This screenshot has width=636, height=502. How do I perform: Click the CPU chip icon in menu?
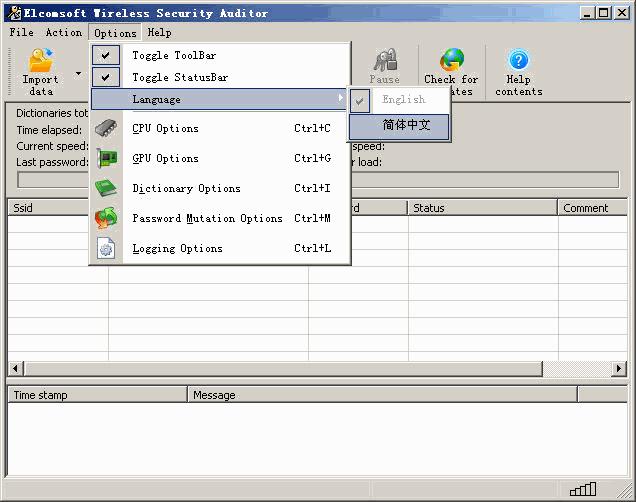tap(106, 128)
